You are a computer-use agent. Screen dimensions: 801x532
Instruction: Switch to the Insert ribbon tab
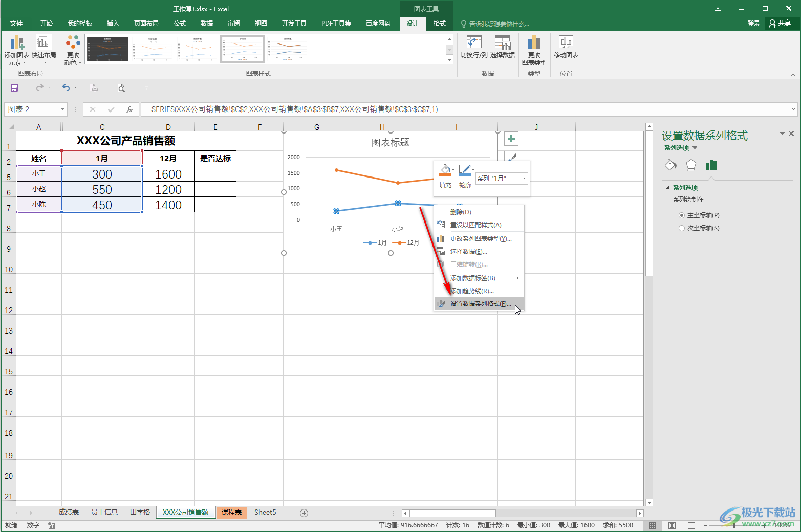point(113,24)
